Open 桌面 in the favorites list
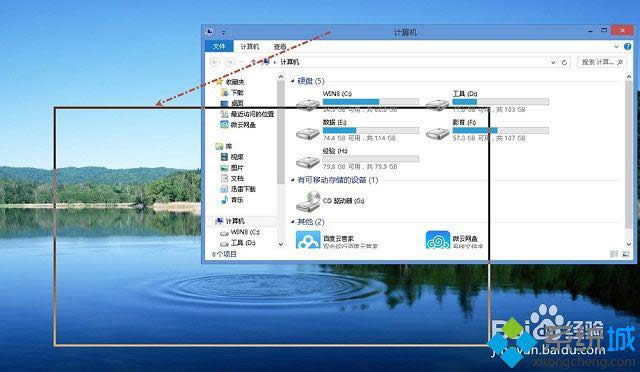The image size is (640, 372). 232,103
